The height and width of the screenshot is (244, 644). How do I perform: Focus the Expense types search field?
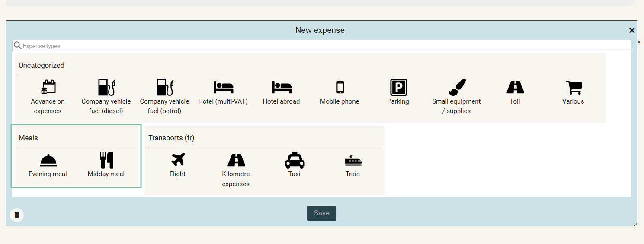coord(322,46)
